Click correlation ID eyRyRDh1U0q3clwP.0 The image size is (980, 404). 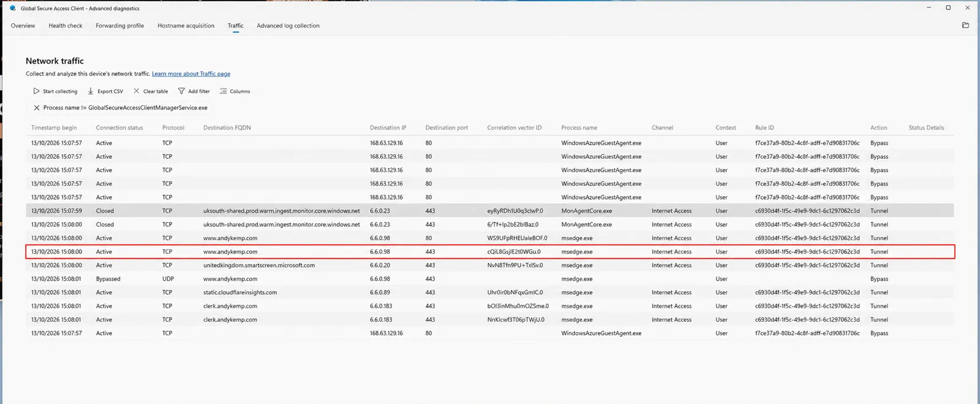point(515,211)
